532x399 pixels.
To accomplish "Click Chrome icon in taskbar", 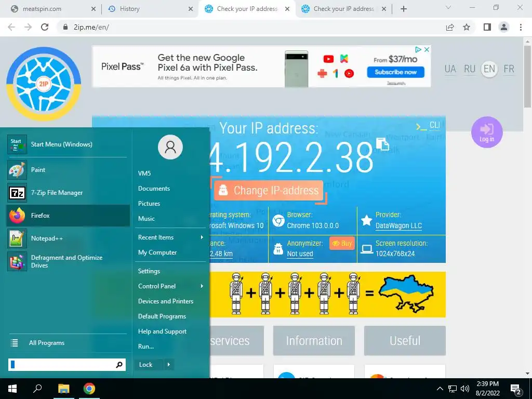I will [89, 389].
